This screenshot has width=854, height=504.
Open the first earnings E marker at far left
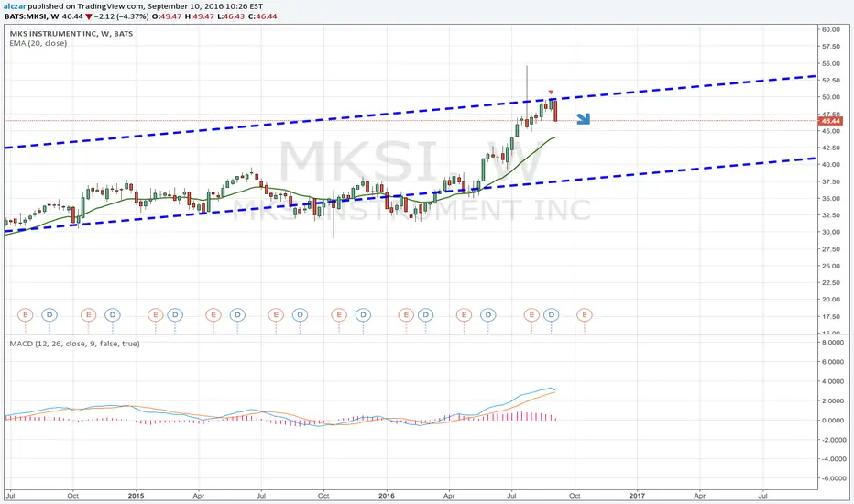point(25,315)
